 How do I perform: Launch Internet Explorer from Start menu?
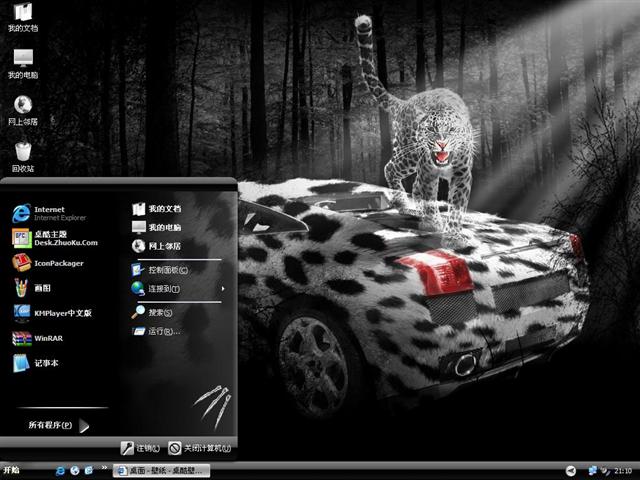point(50,213)
